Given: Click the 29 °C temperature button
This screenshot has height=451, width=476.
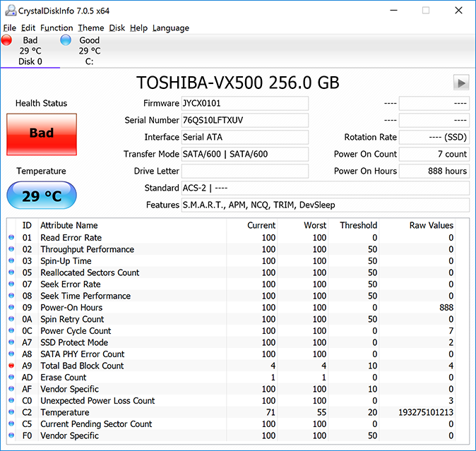Looking at the screenshot, I should [x=42, y=196].
